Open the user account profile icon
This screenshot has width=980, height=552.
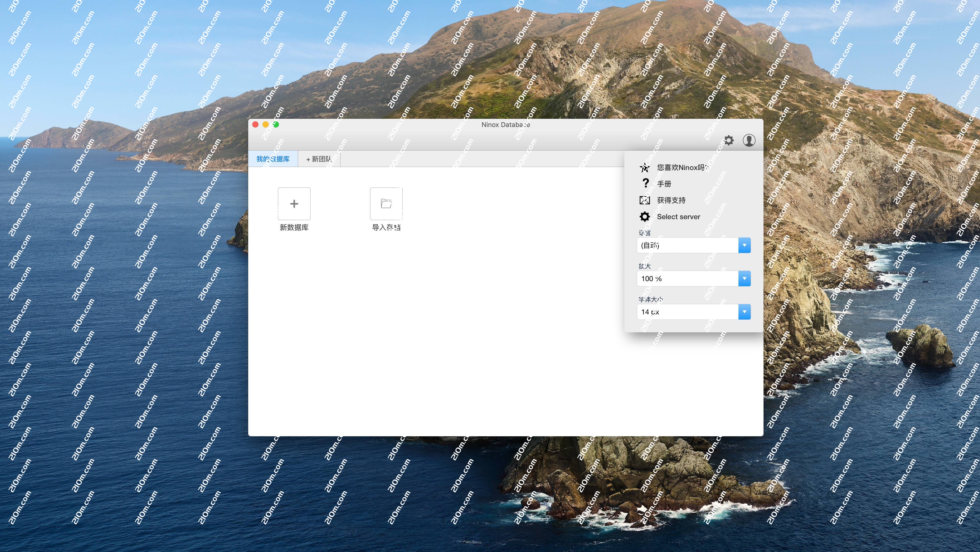749,141
